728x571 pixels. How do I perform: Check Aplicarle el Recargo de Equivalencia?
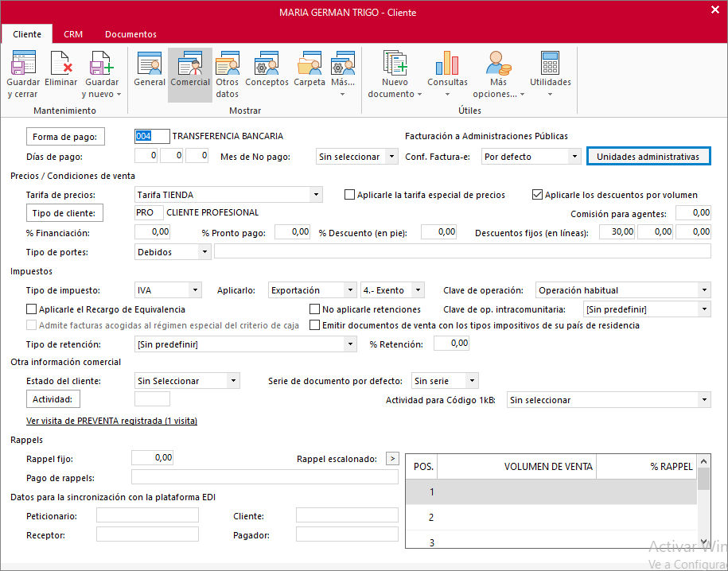coord(32,309)
